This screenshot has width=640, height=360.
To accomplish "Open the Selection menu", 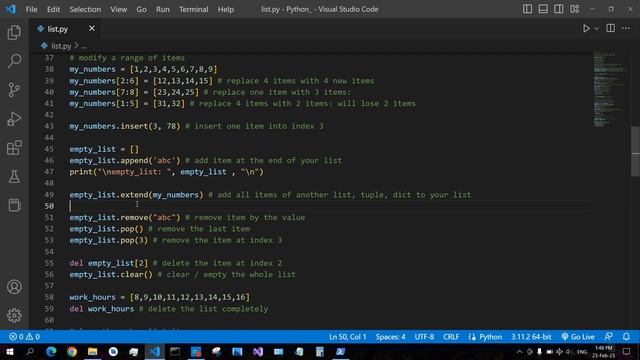I will [85, 9].
